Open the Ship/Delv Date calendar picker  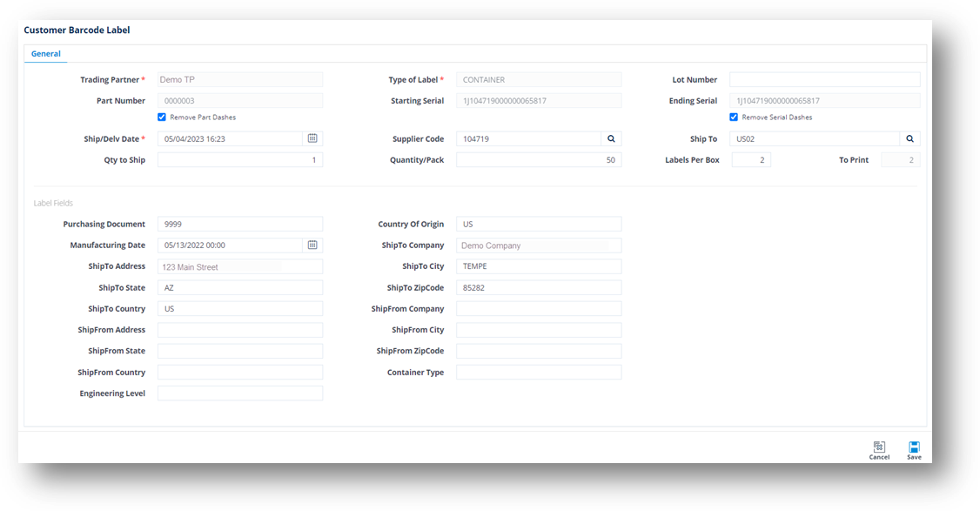click(312, 138)
